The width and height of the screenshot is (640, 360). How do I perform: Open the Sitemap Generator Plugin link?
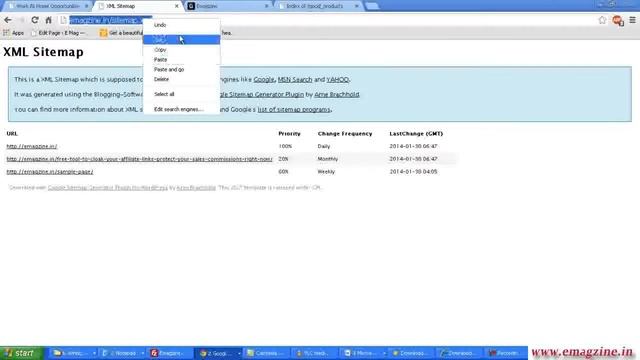[x=262, y=94]
